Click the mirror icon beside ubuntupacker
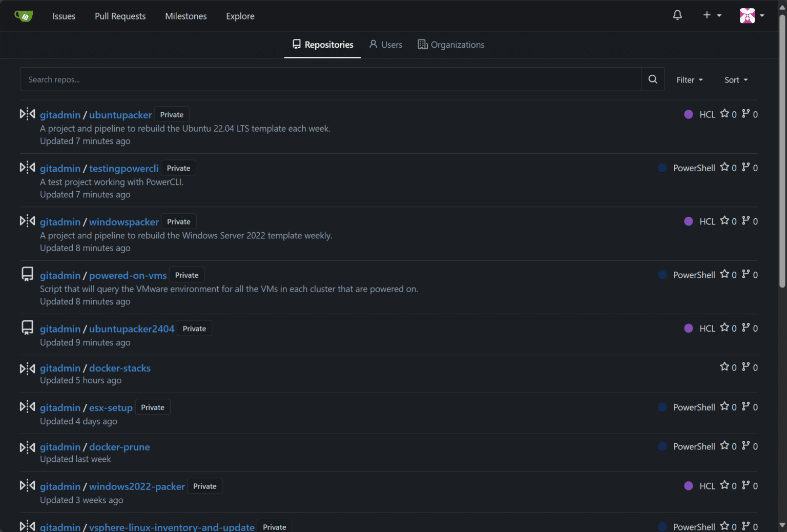 [27, 114]
